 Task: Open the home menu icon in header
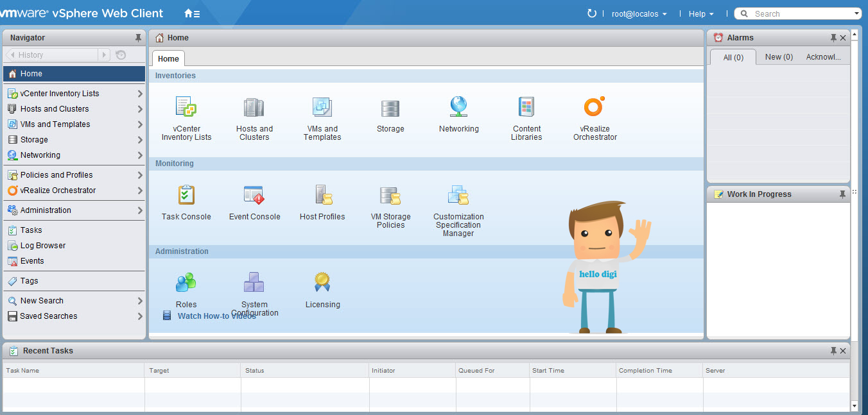pyautogui.click(x=192, y=13)
